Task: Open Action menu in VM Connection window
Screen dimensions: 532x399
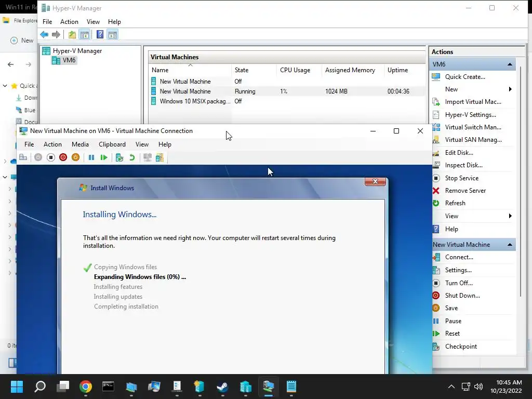Action: click(52, 144)
